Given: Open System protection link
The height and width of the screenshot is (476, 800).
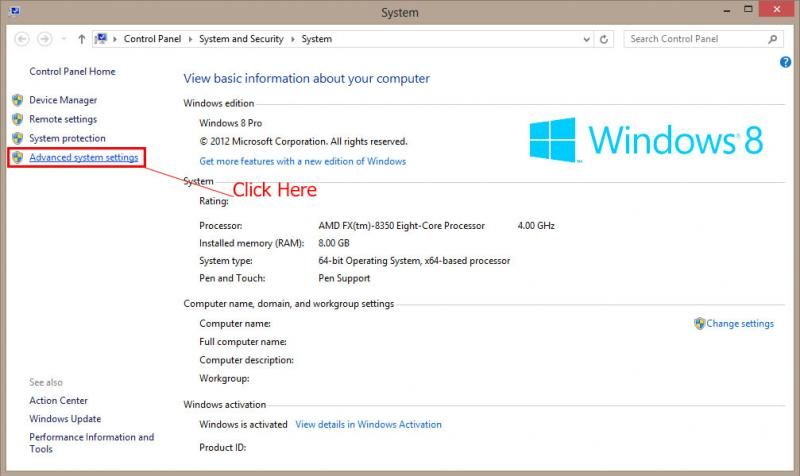Looking at the screenshot, I should [x=67, y=138].
